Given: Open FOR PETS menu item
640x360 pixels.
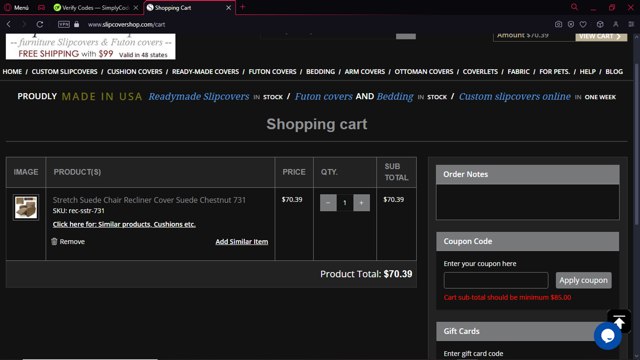Looking at the screenshot, I should click(554, 71).
